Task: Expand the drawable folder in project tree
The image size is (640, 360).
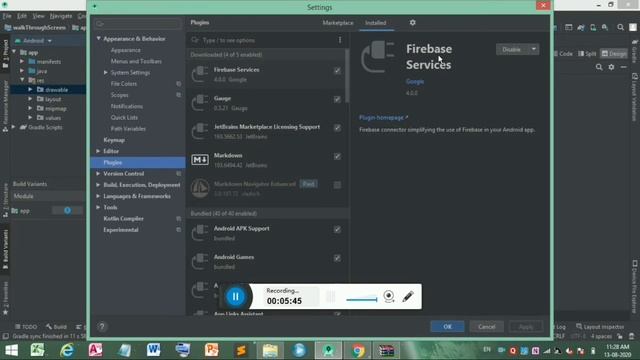Action: tap(30, 89)
